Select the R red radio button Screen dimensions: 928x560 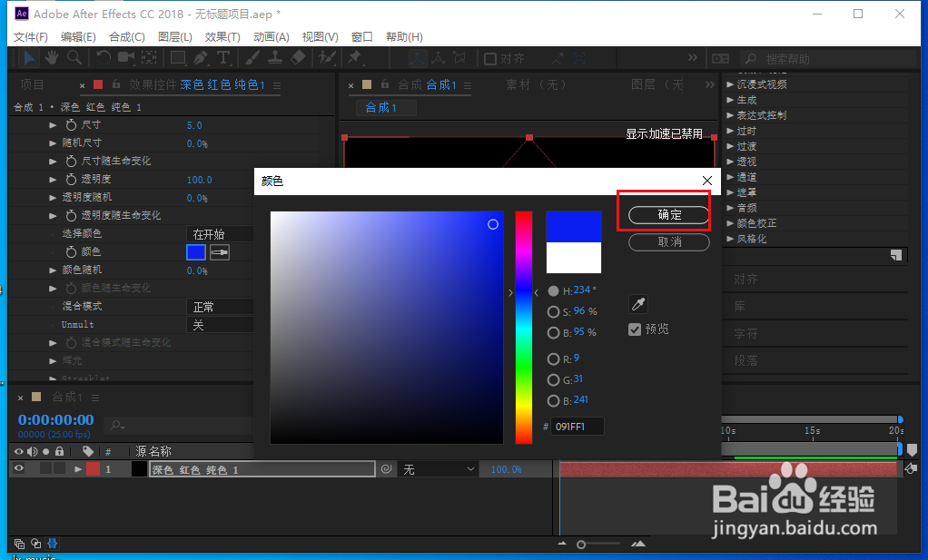point(553,359)
